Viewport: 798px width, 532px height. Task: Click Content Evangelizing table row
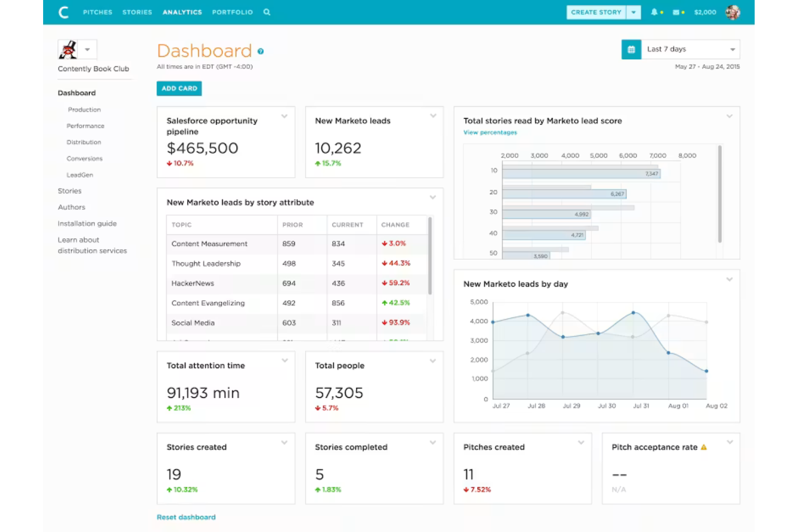click(297, 303)
